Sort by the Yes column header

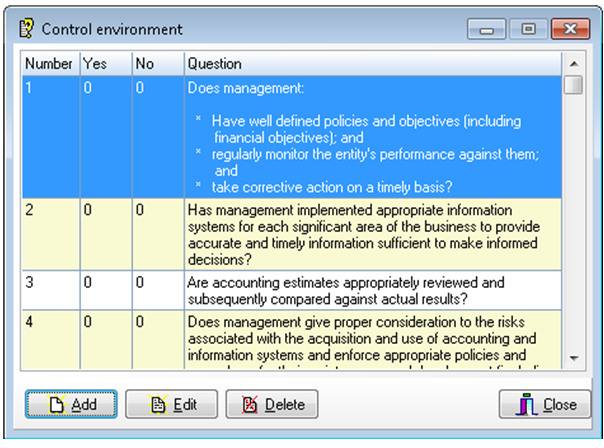point(106,64)
